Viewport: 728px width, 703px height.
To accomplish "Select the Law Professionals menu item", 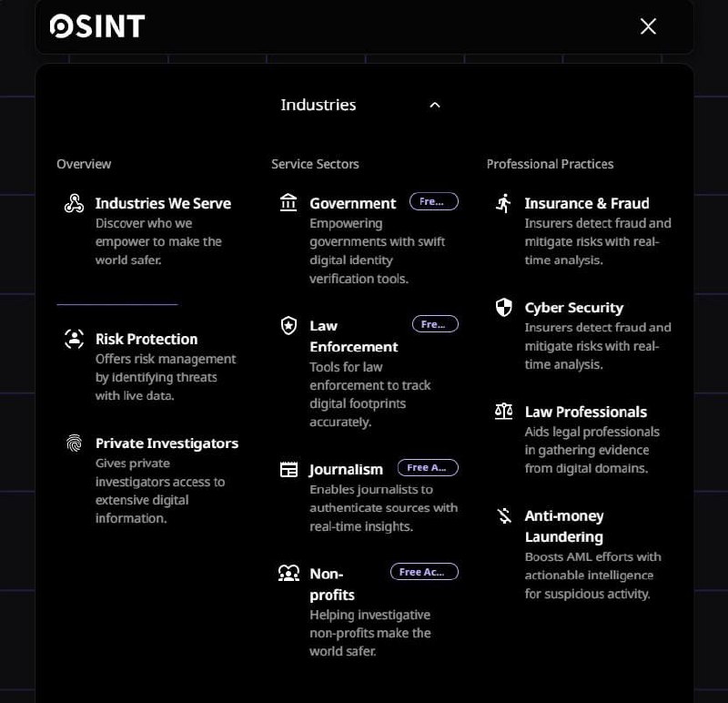I will point(586,412).
